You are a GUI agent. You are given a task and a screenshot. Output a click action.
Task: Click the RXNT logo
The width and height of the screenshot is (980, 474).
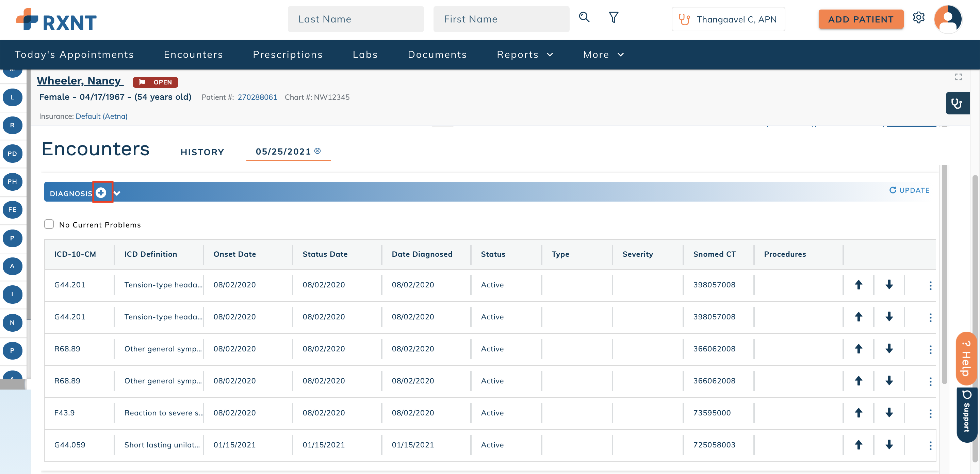click(56, 20)
